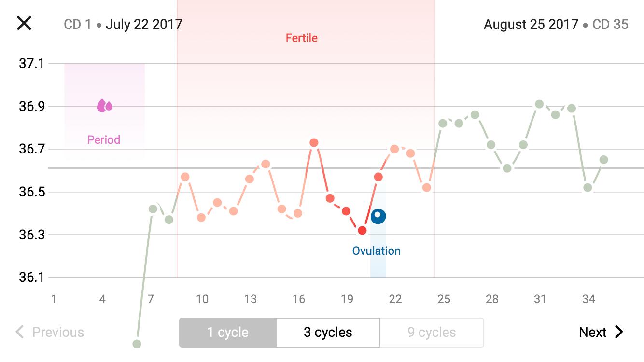644x362 pixels.
Task: Click the blue ovulation marker icon
Action: (x=378, y=216)
